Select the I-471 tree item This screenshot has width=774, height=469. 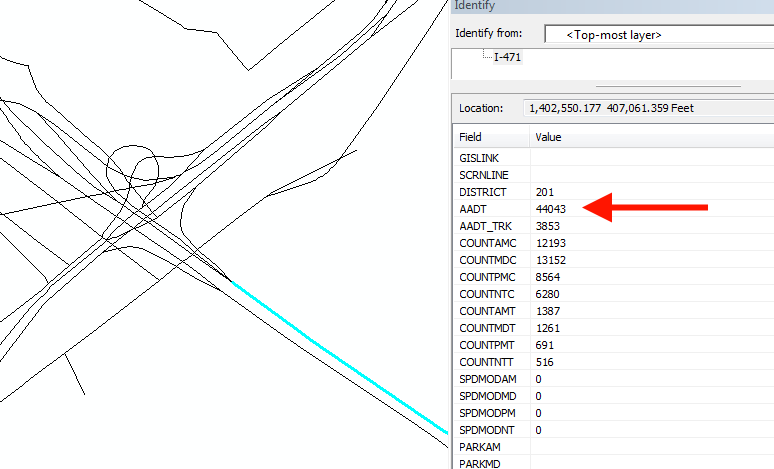(x=507, y=57)
